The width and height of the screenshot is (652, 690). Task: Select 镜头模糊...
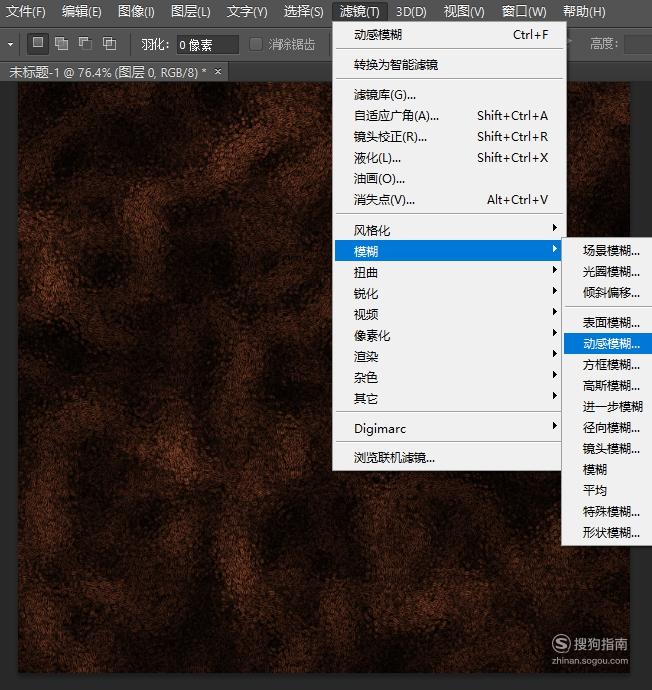pyautogui.click(x=608, y=449)
